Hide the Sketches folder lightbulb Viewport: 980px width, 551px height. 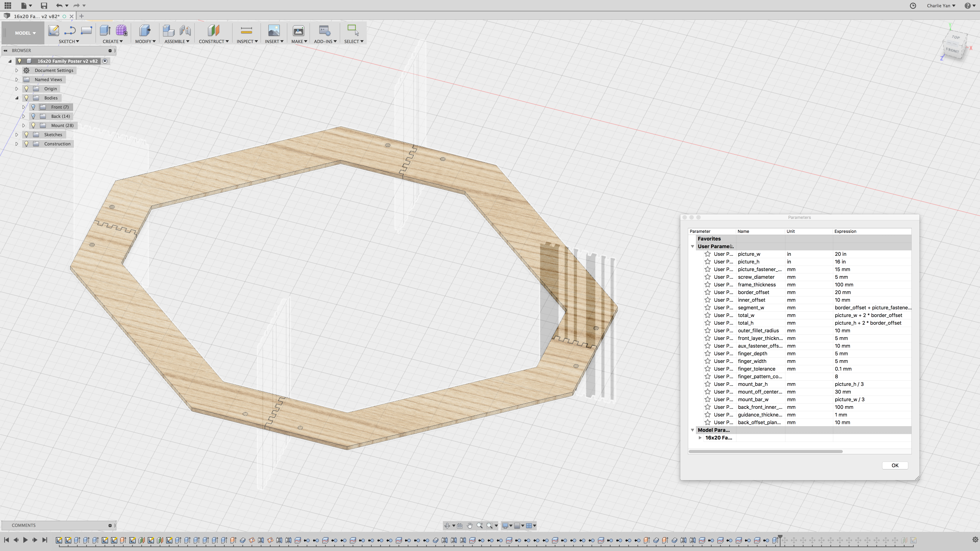pos(26,135)
